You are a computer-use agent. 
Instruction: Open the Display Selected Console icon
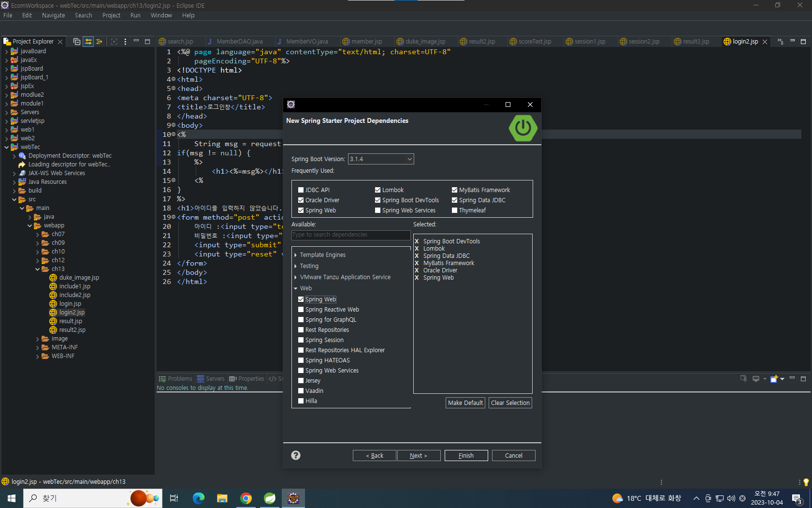(x=756, y=379)
